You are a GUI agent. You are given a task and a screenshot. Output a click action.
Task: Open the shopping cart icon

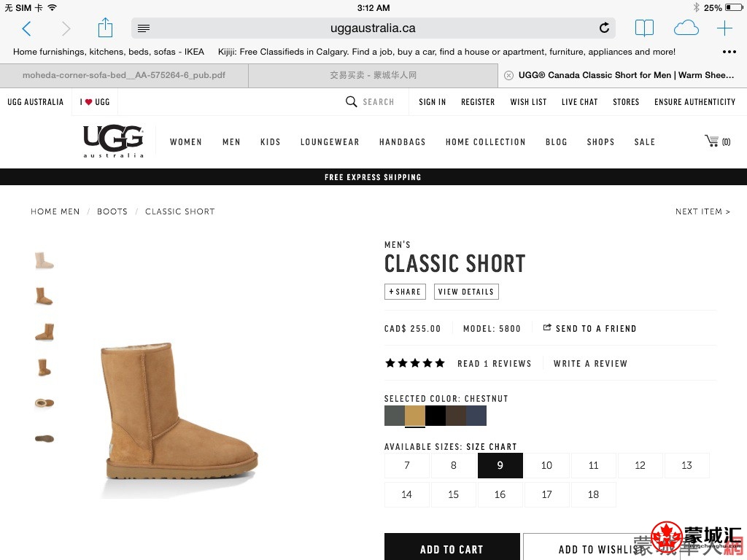[x=717, y=141]
